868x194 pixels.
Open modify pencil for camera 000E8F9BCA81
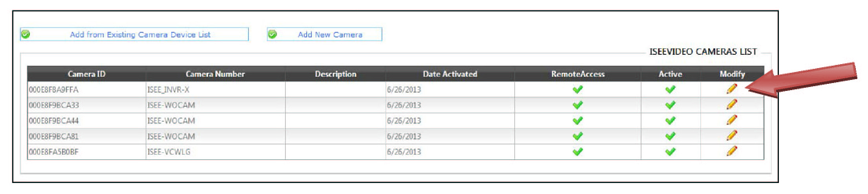coord(731,136)
